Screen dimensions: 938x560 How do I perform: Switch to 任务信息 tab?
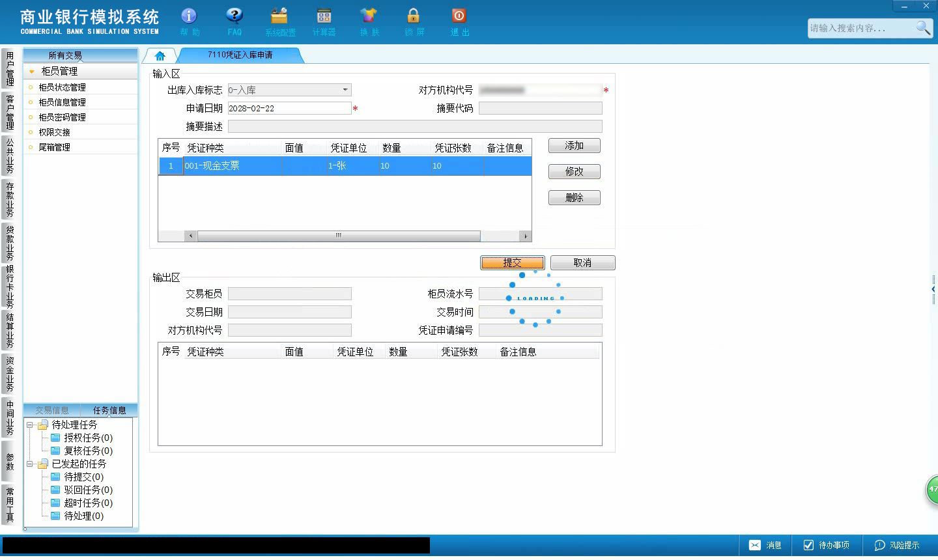(x=109, y=410)
